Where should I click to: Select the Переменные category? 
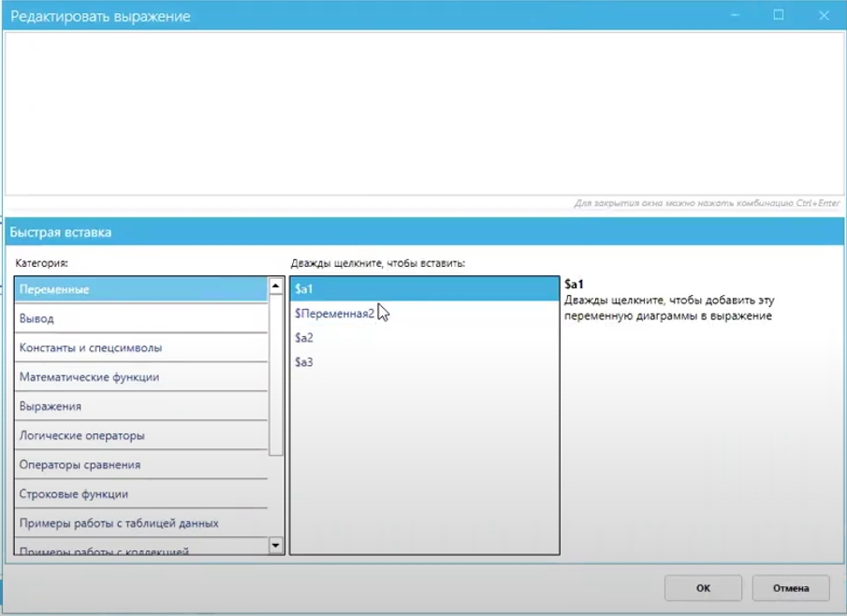point(140,289)
